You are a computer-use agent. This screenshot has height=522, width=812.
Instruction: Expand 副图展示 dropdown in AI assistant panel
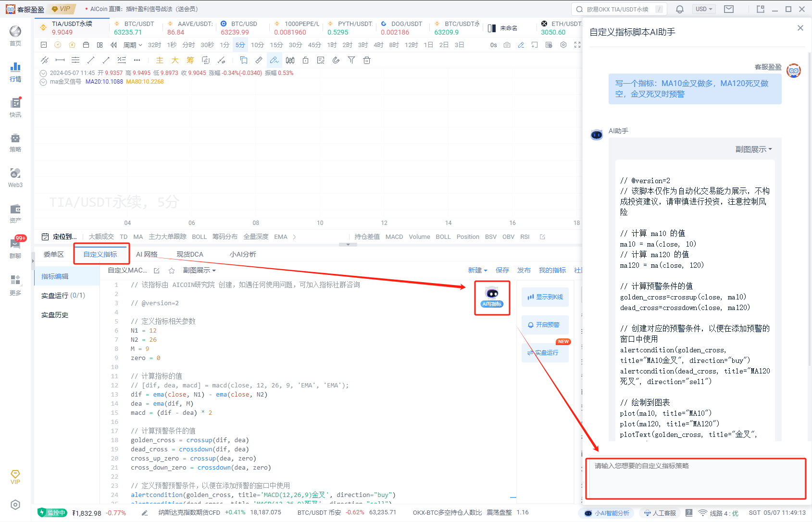tap(754, 149)
